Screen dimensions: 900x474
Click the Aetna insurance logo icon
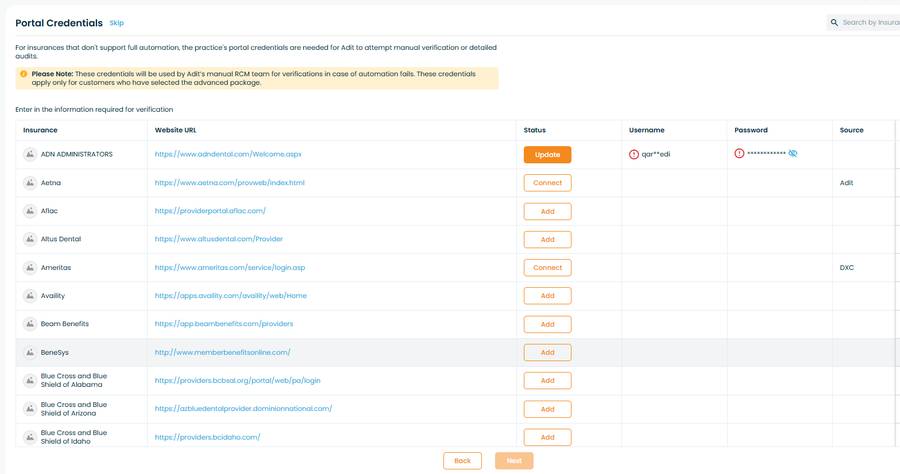[30, 182]
